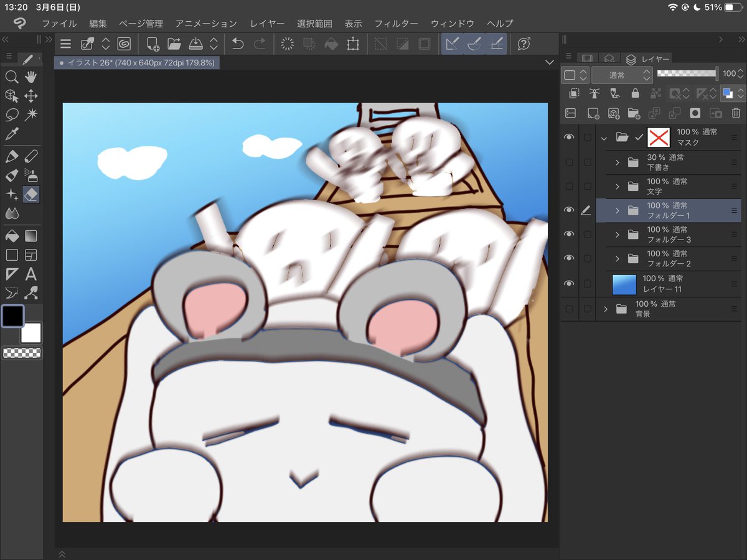Select the Brush tool
747x560 pixels.
pyautogui.click(x=11, y=175)
